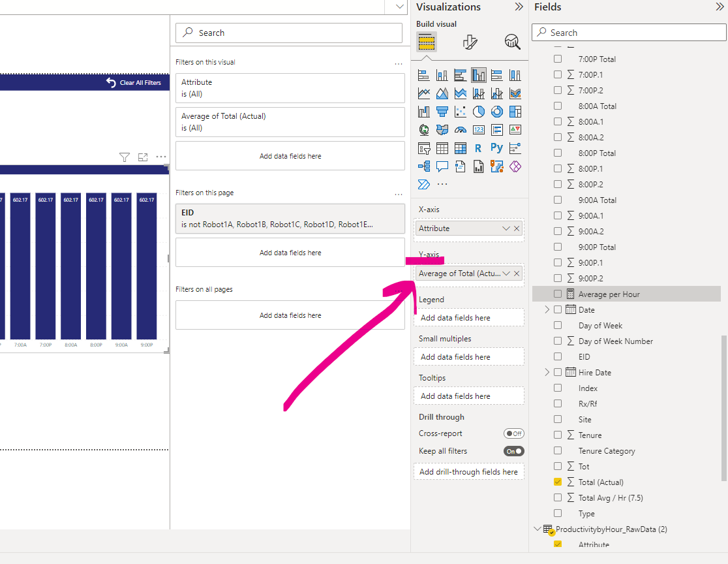Select the clustered column chart visual
The image size is (728, 564).
click(x=479, y=75)
